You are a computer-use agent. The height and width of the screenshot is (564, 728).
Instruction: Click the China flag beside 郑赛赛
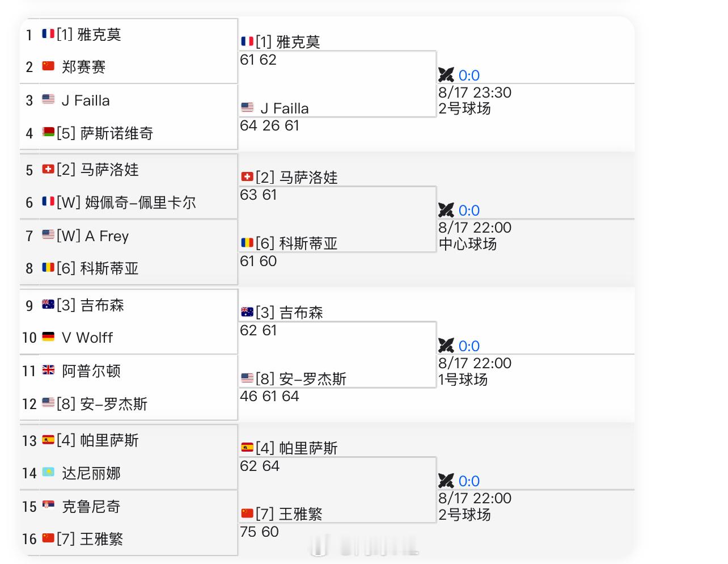click(x=48, y=66)
